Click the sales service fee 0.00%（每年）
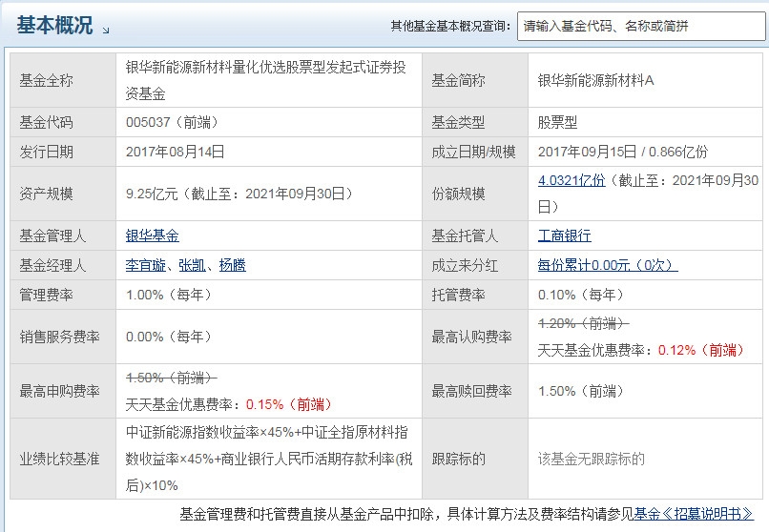Screen dimensions: 769x532 point(169,337)
